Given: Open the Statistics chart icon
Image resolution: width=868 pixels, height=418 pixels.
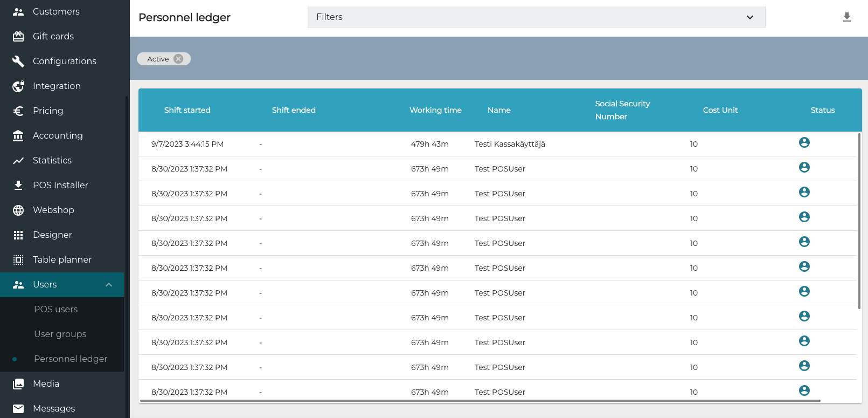Looking at the screenshot, I should [x=18, y=160].
